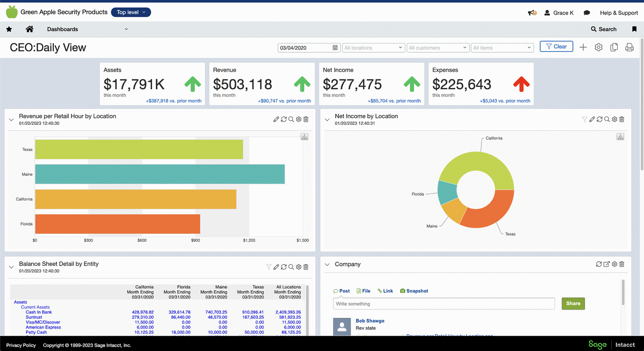Click the add component plus icon
The image size is (644, 351).
[x=583, y=47]
